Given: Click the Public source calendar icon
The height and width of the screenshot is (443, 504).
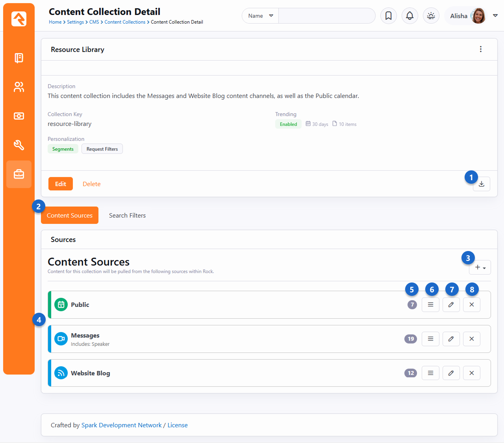Looking at the screenshot, I should [61, 305].
